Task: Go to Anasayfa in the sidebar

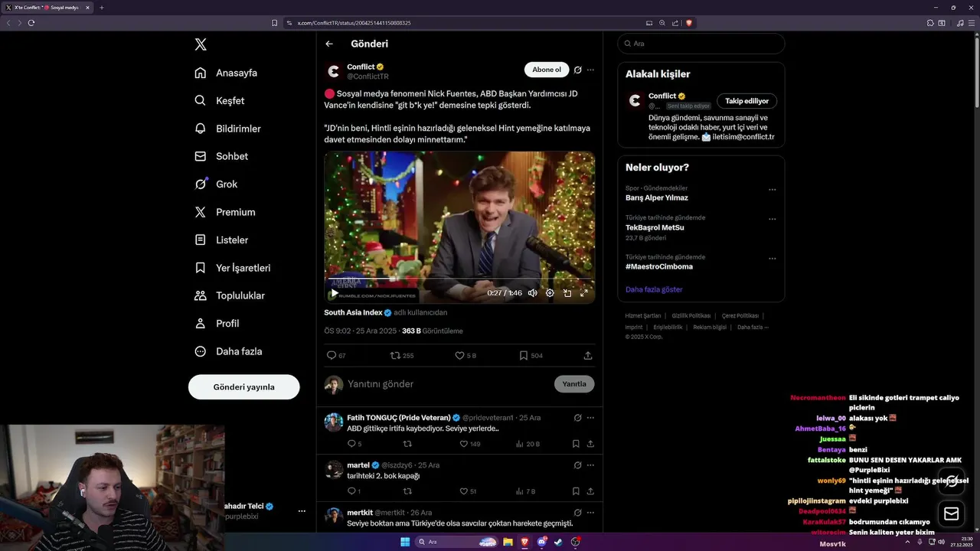Action: tap(226, 73)
